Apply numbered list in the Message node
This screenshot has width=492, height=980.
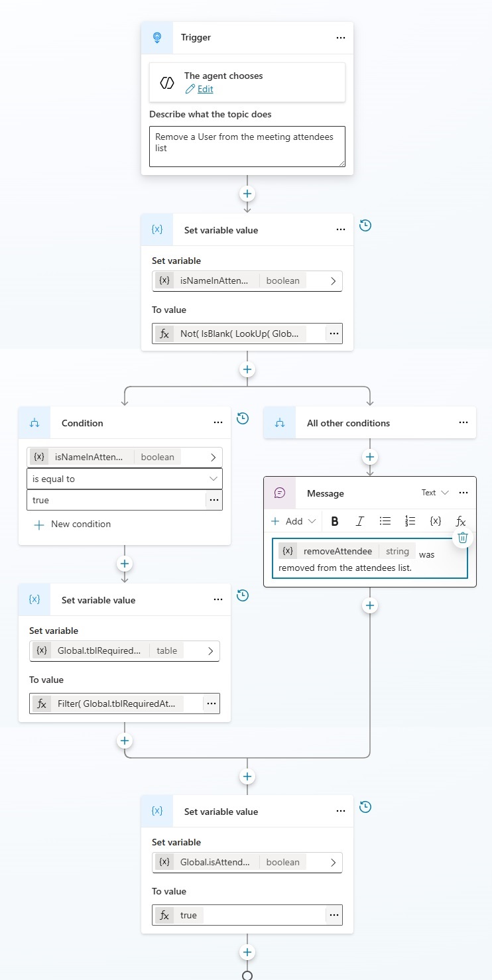click(x=410, y=521)
